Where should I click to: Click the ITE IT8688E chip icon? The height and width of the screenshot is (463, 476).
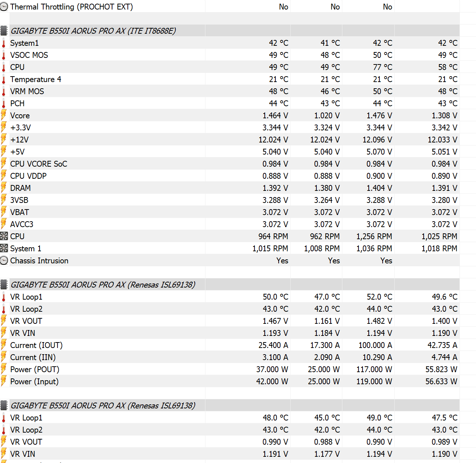point(4,30)
